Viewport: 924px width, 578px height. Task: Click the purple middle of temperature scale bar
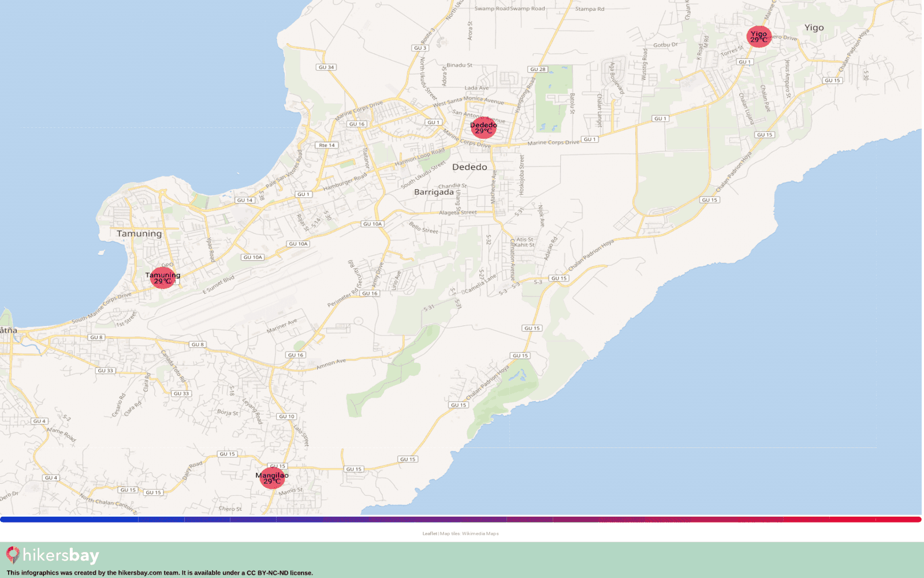[461, 520]
